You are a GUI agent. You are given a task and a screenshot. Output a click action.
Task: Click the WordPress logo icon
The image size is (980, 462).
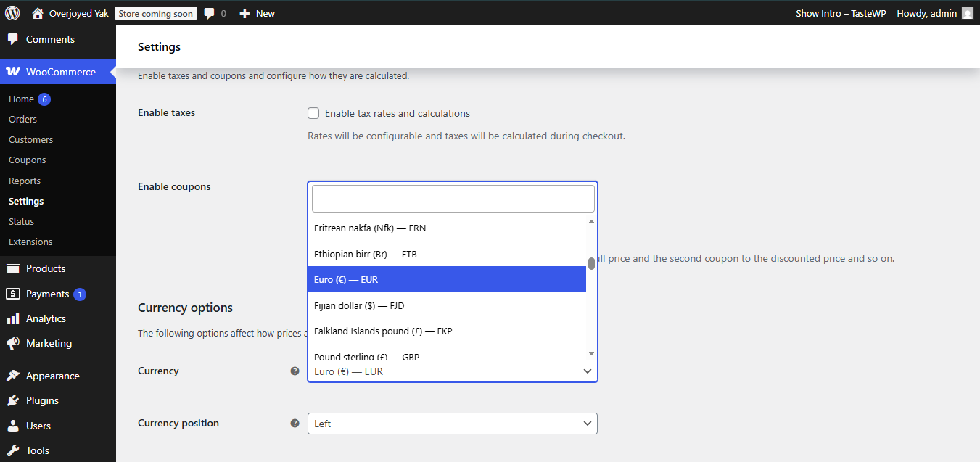[x=12, y=13]
